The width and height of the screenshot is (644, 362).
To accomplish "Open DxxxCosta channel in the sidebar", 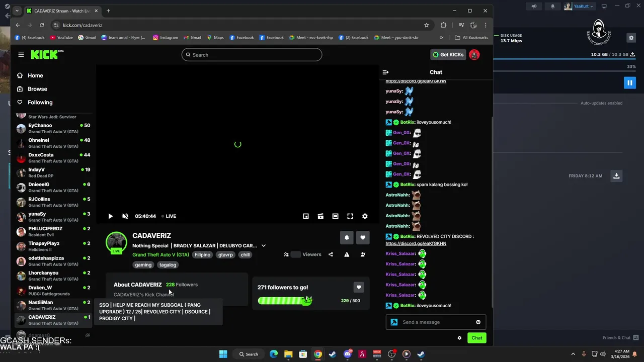I will pos(53,158).
